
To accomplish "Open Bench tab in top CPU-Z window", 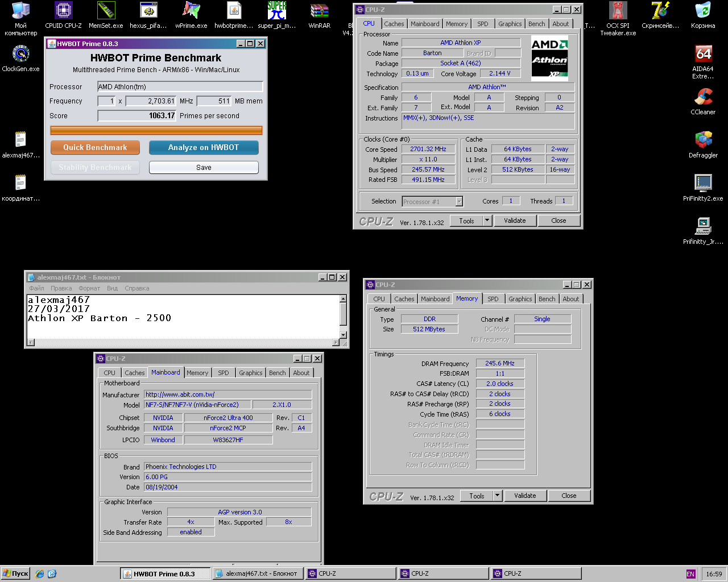I will point(536,24).
